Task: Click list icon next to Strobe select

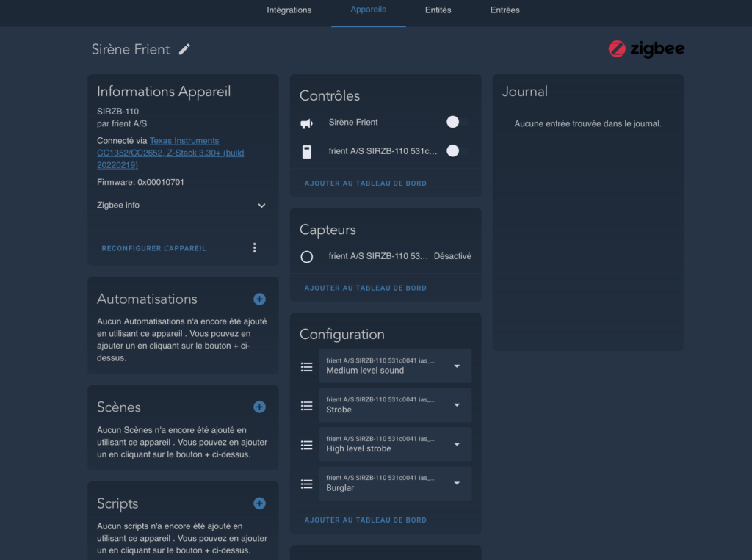Action: click(307, 406)
